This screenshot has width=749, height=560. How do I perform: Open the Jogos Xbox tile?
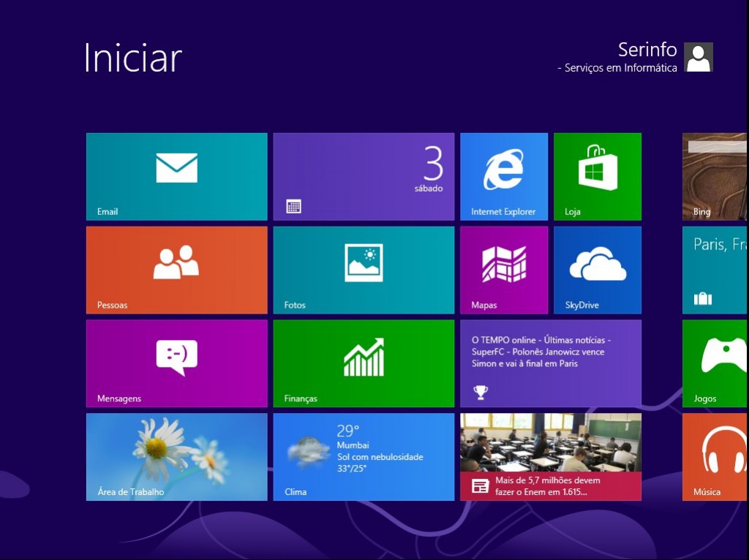tap(715, 363)
